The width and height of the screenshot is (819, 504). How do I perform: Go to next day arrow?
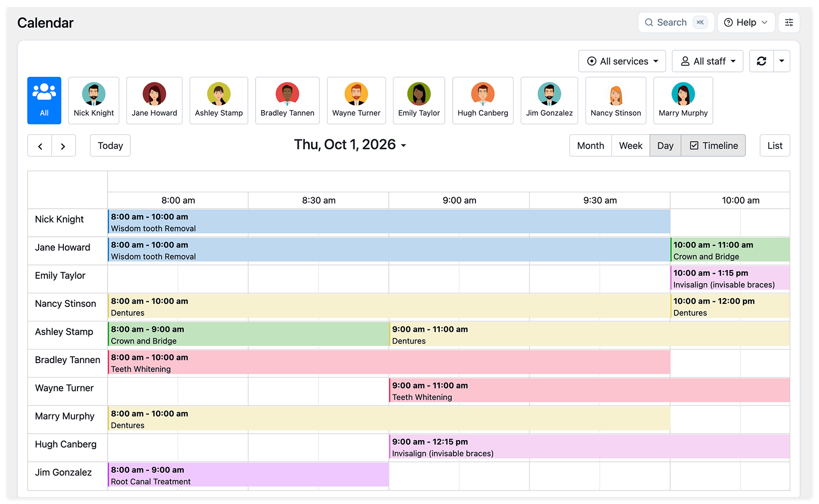[63, 146]
